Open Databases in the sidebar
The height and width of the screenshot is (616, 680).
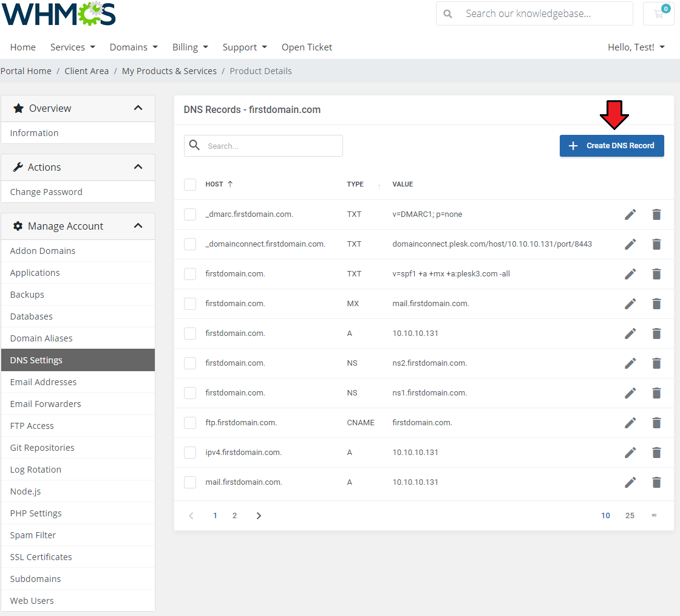coord(78,317)
